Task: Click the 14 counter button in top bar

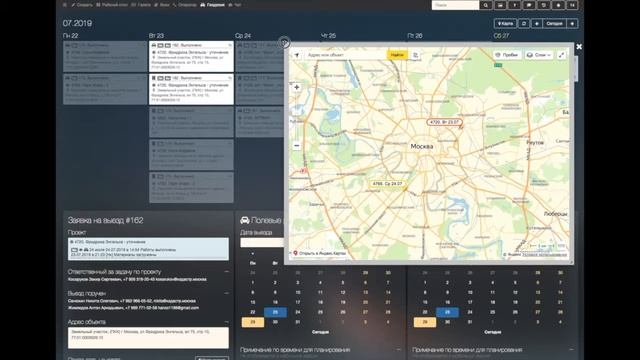Action: 572,5
